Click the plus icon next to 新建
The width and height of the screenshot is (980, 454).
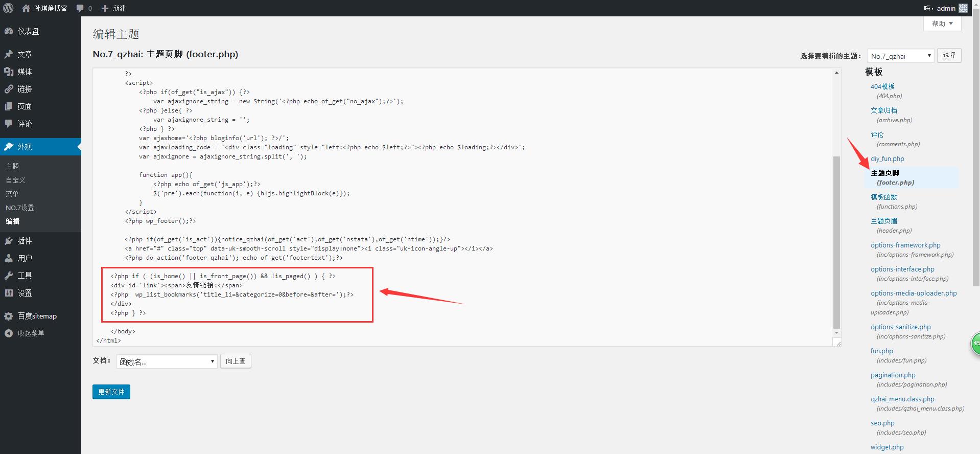pos(105,8)
